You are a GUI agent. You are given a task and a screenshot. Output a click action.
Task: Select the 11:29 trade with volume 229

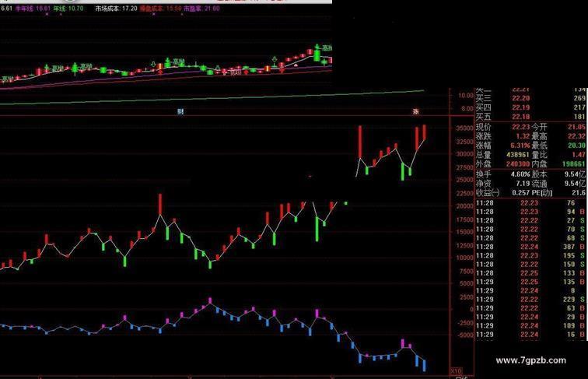pos(530,300)
